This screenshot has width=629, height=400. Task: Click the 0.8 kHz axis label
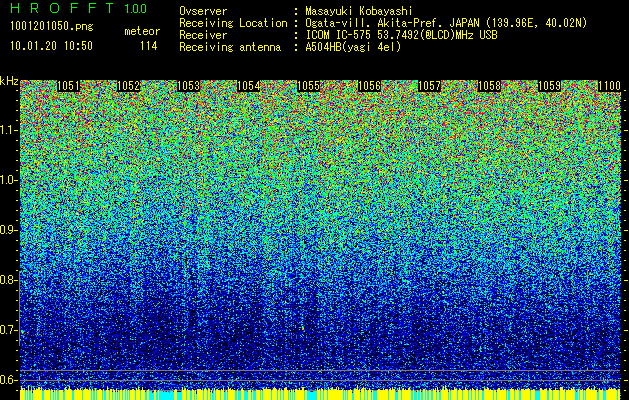click(9, 280)
